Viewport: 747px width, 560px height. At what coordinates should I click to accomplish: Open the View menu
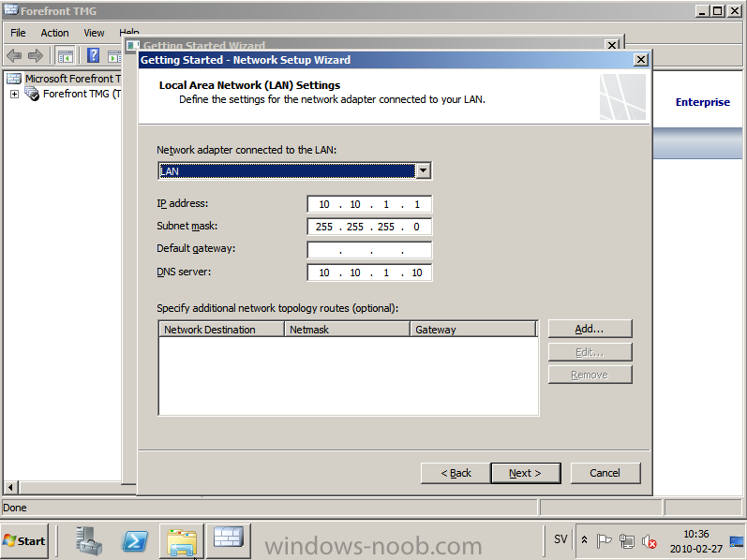coord(94,33)
